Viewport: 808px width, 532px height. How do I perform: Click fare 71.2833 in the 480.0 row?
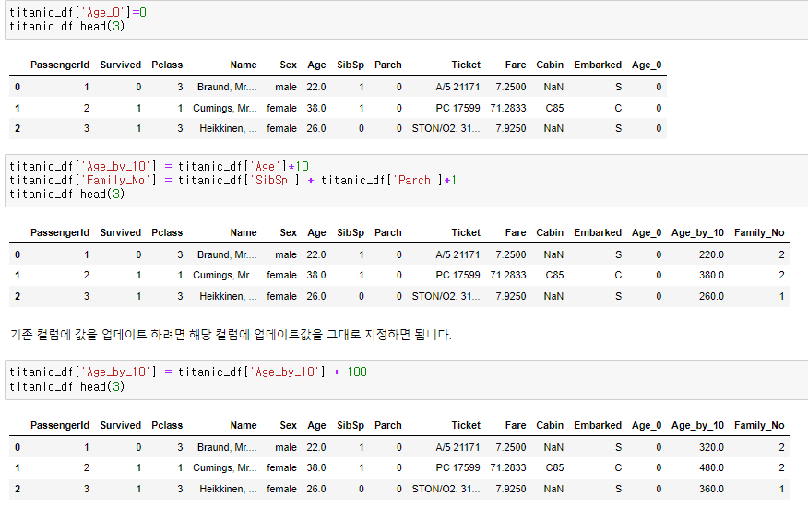pos(508,467)
